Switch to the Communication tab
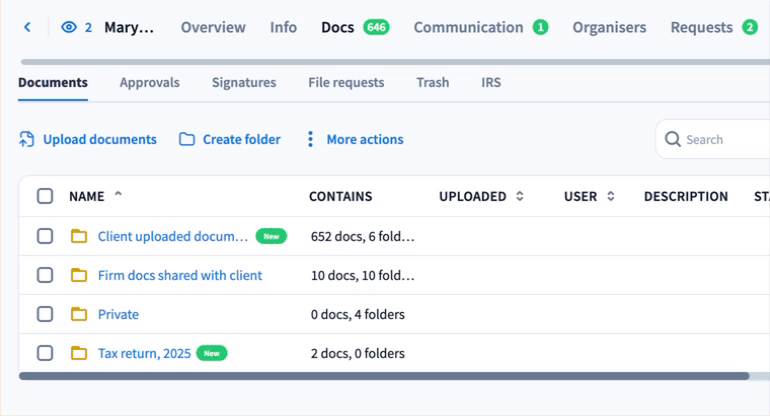 (468, 28)
